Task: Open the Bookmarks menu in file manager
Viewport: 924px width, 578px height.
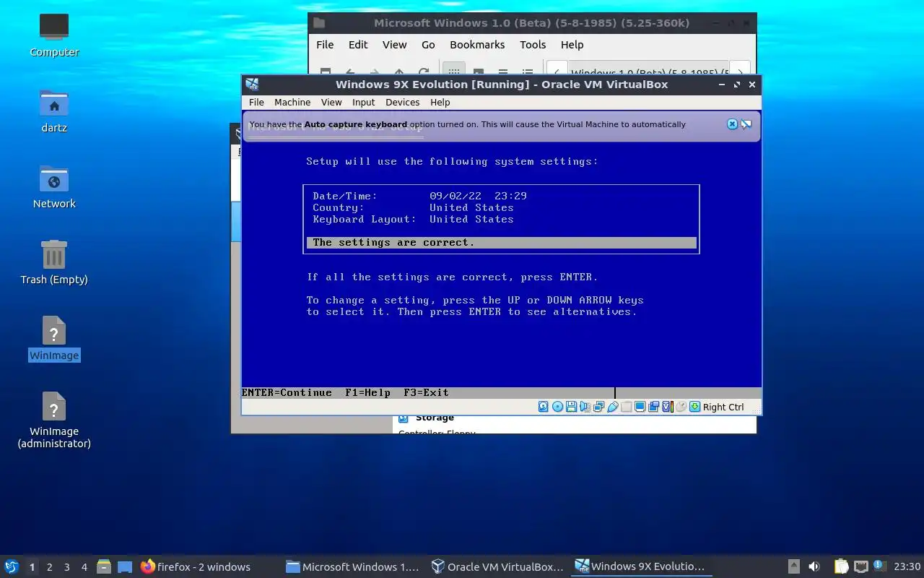Action: [x=477, y=45]
